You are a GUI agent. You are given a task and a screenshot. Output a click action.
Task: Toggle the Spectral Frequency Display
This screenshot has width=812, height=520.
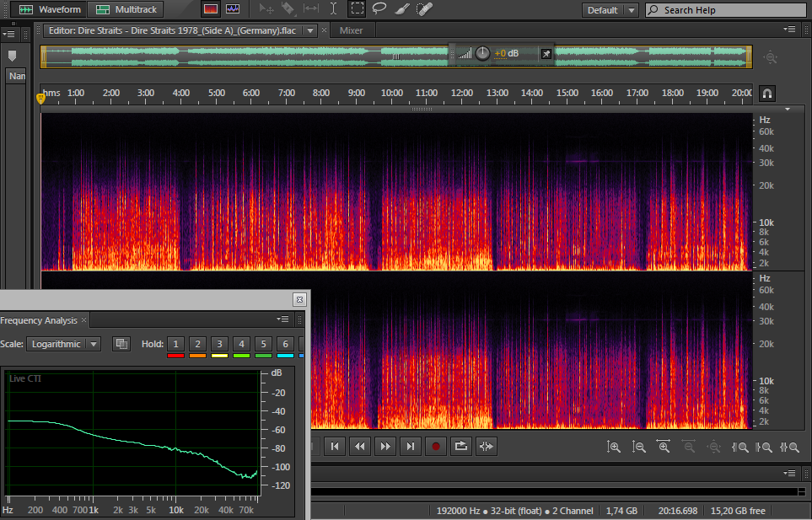(211, 9)
